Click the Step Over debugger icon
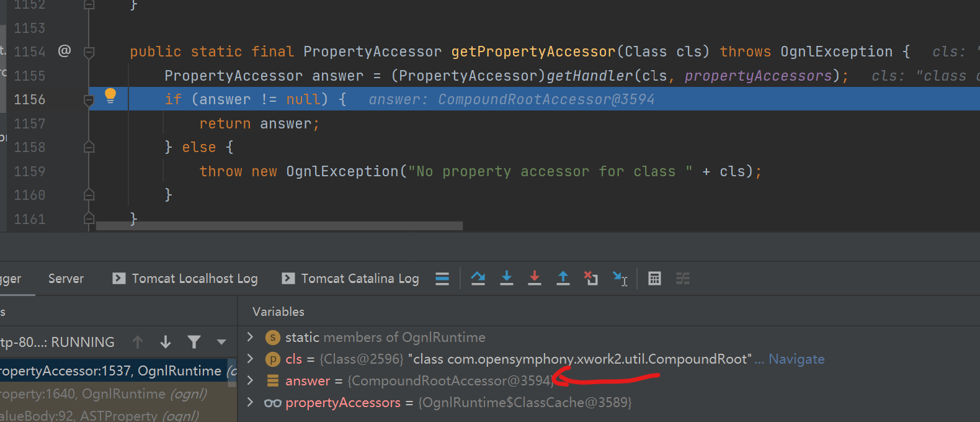 478,279
